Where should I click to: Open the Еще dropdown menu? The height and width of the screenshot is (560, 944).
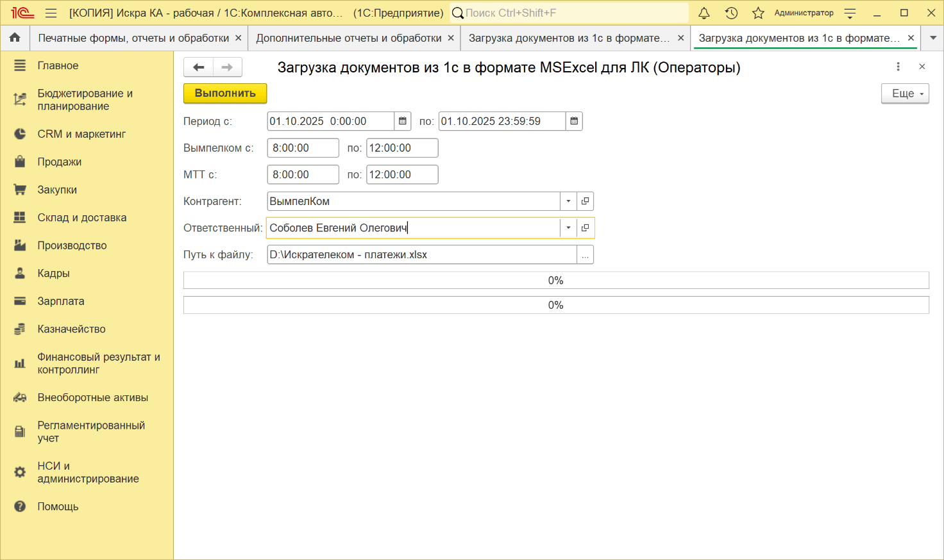[905, 94]
